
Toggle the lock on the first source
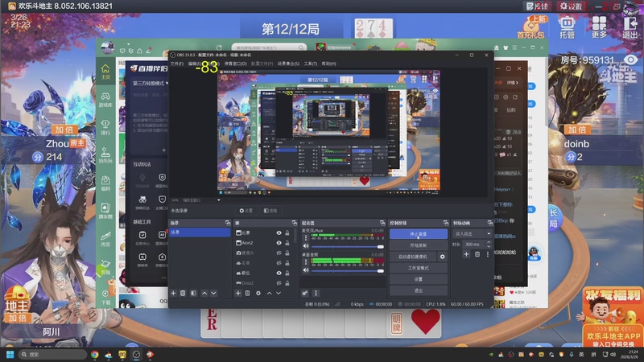coord(287,232)
